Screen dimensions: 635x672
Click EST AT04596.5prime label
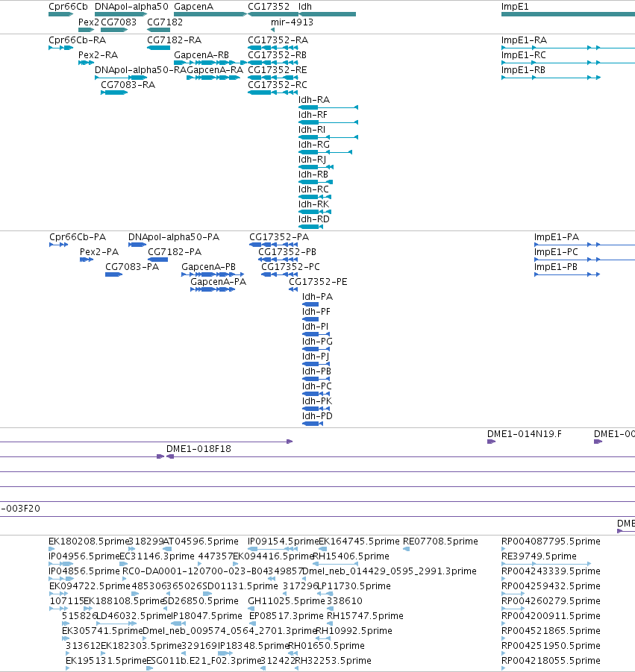pyautogui.click(x=201, y=541)
